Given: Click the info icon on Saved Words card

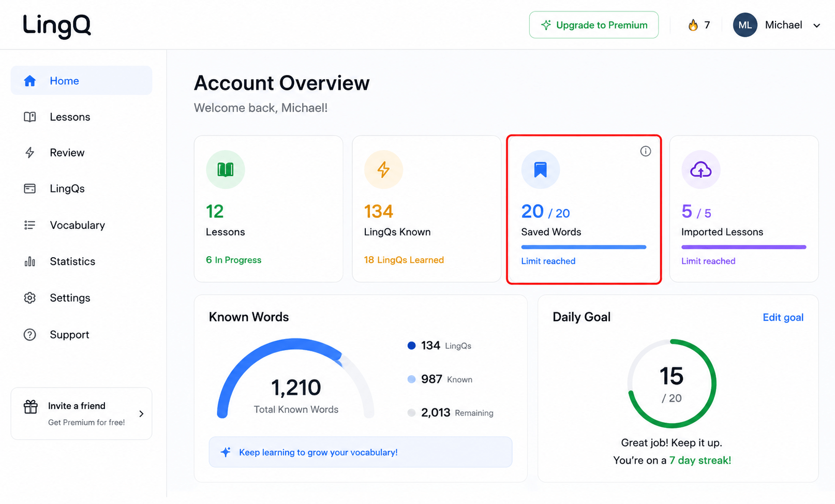Looking at the screenshot, I should (646, 151).
